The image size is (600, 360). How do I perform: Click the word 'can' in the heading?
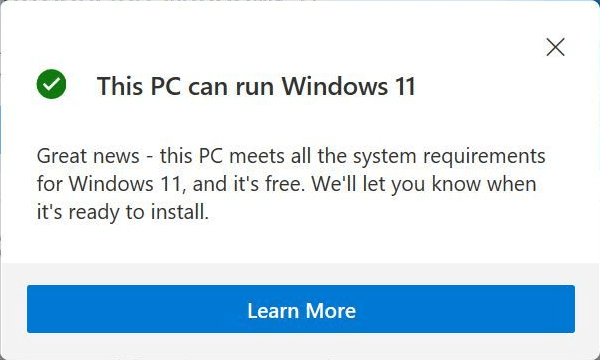point(208,88)
